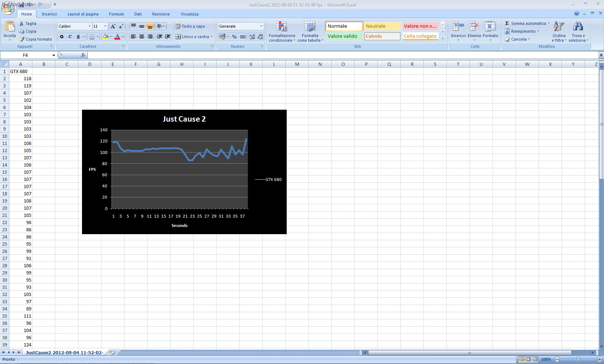The image size is (604, 364).
Task: Open the Calibri font name dropdown
Action: point(90,26)
